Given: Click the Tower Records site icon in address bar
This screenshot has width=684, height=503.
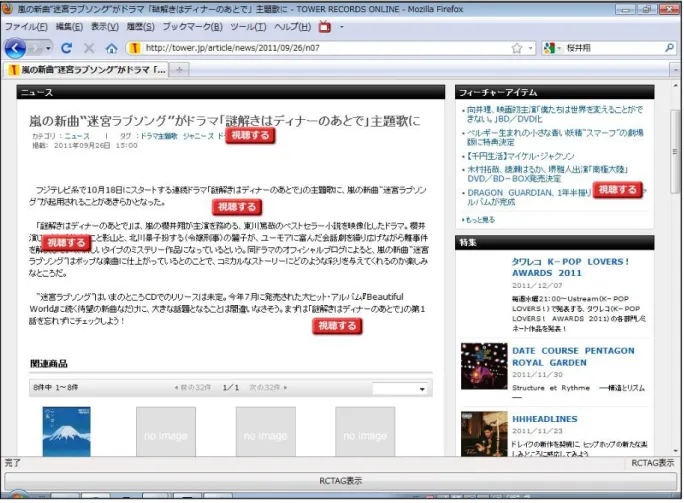Looking at the screenshot, I should click(134, 48).
